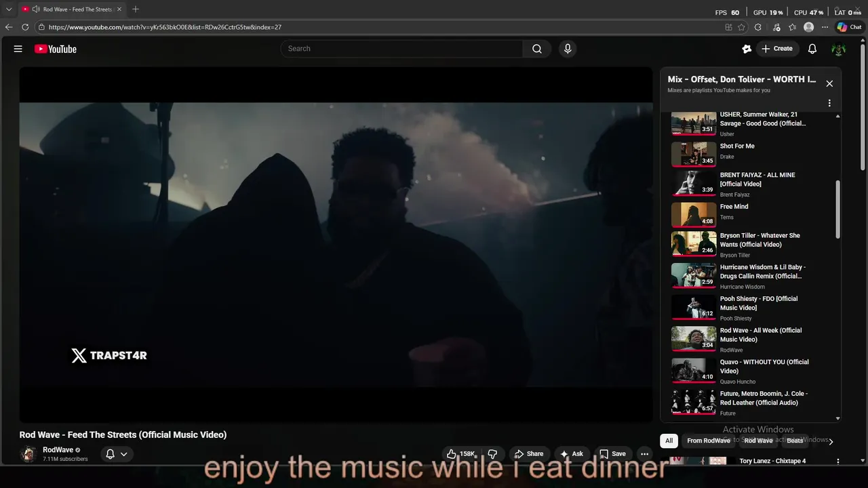Image resolution: width=868 pixels, height=488 pixels.
Task: Open the Ask AI button
Action: (572, 454)
